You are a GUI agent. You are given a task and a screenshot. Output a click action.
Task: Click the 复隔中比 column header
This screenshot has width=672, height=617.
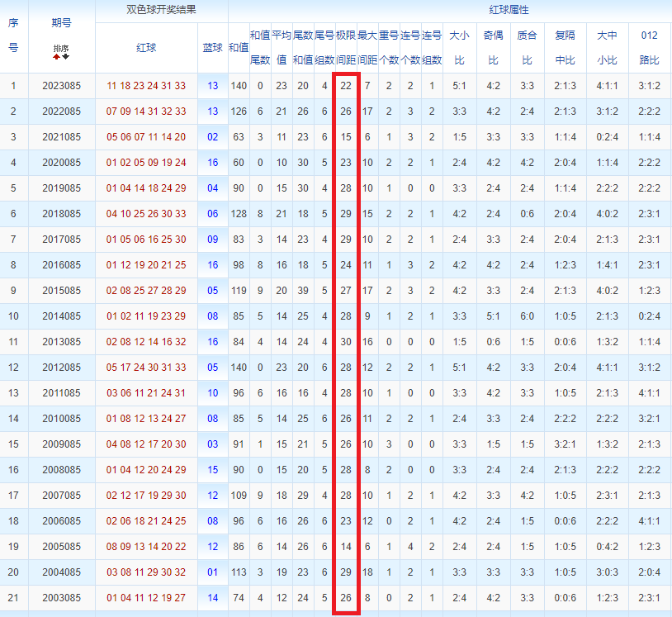[x=565, y=48]
